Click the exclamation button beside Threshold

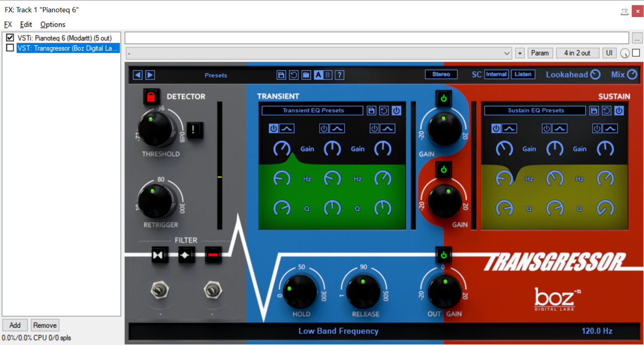click(194, 130)
